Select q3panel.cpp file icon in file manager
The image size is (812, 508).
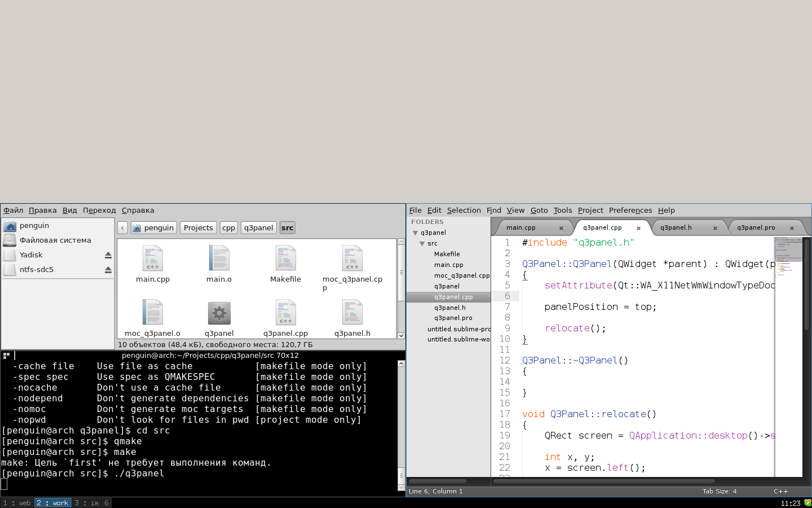pyautogui.click(x=286, y=312)
